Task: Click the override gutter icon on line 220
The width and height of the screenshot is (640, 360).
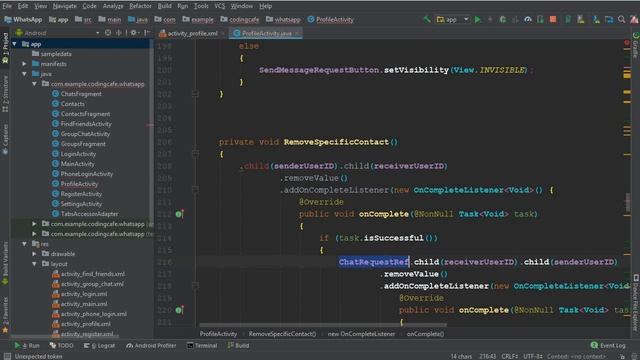Action: tap(179, 310)
